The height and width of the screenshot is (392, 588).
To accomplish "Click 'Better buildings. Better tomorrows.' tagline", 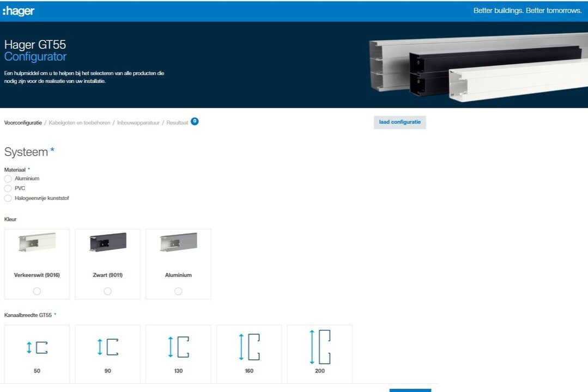I will tap(528, 10).
